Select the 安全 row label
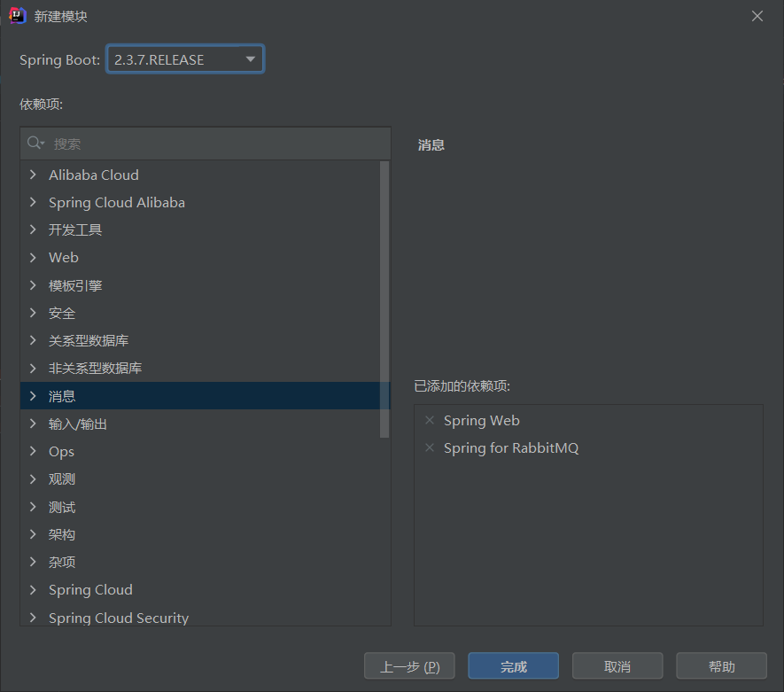The image size is (784, 692). (x=62, y=313)
